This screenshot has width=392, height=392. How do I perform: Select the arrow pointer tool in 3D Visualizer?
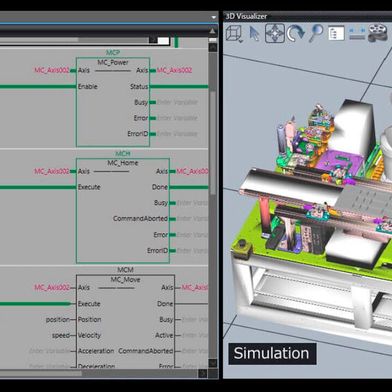[255, 33]
